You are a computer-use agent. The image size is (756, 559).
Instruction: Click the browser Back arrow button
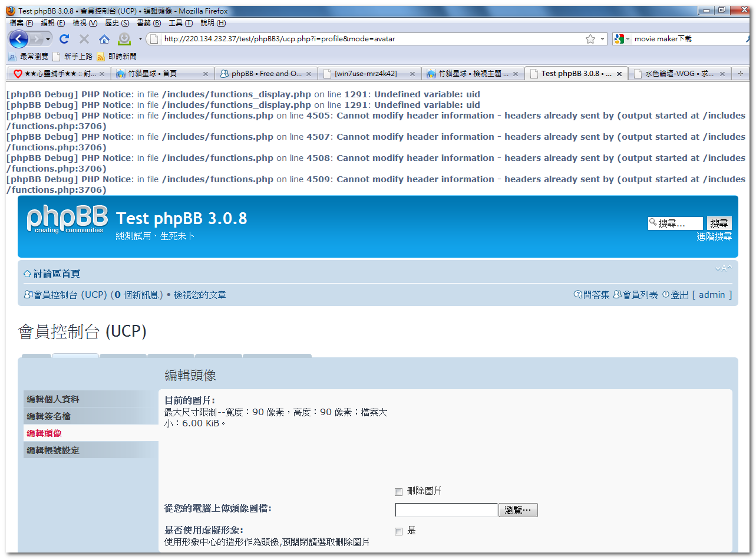[18, 39]
